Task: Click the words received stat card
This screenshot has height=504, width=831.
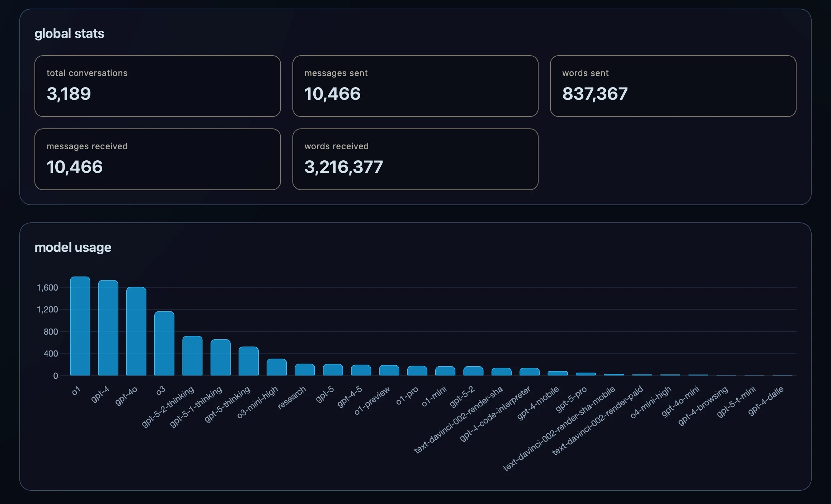Action: [x=415, y=159]
